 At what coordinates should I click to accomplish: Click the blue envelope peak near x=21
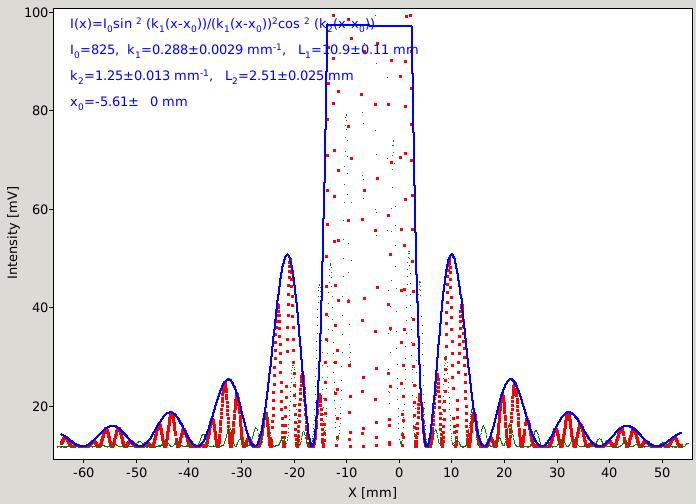511,380
